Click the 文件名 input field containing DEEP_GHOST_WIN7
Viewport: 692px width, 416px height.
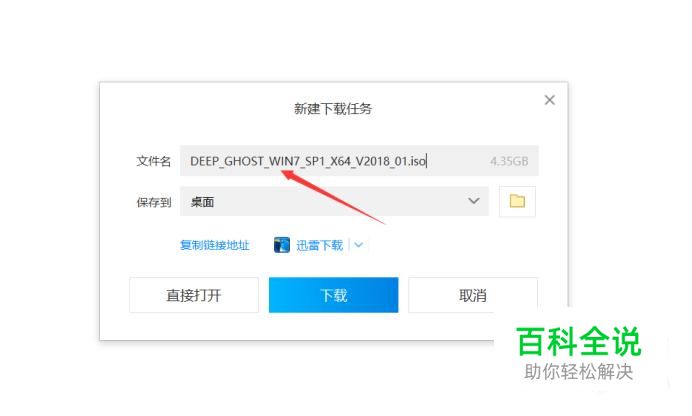click(359, 161)
